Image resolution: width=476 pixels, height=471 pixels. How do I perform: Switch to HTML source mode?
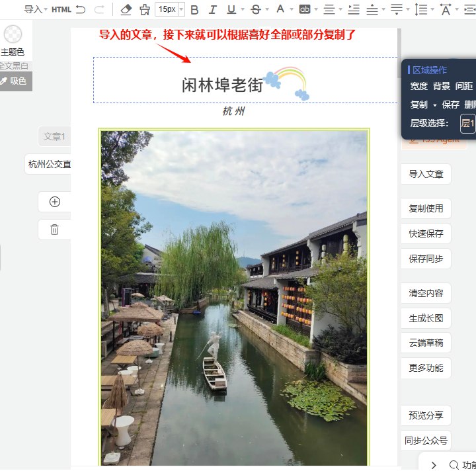point(61,10)
